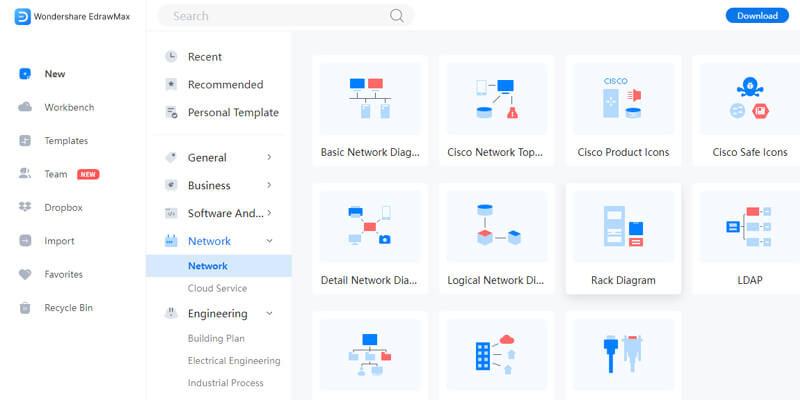This screenshot has width=800, height=400.
Task: Open the building and cloud template thumbnail
Action: click(497, 356)
